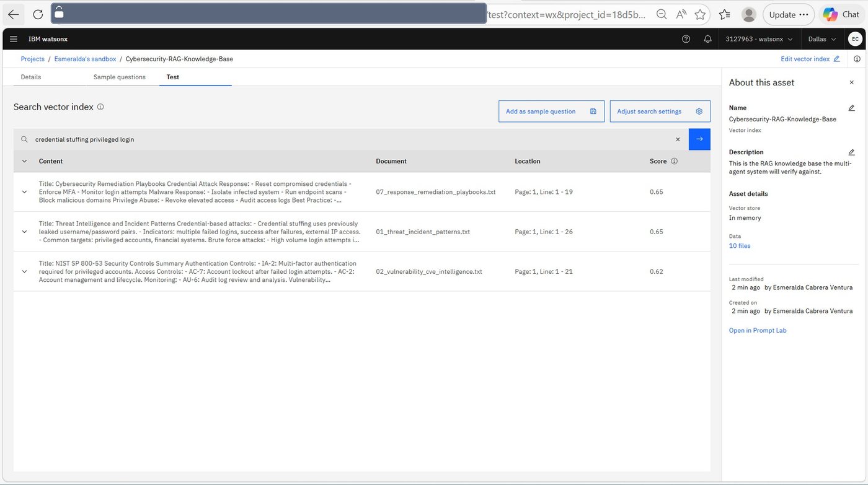Open the browser profile avatar
This screenshot has width=868, height=485.
tap(749, 14)
